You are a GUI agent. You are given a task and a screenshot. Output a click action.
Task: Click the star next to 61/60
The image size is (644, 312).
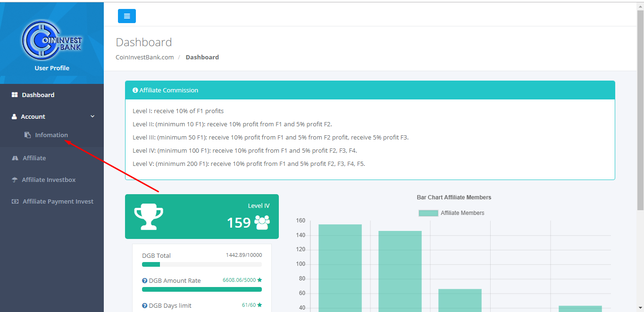259,305
